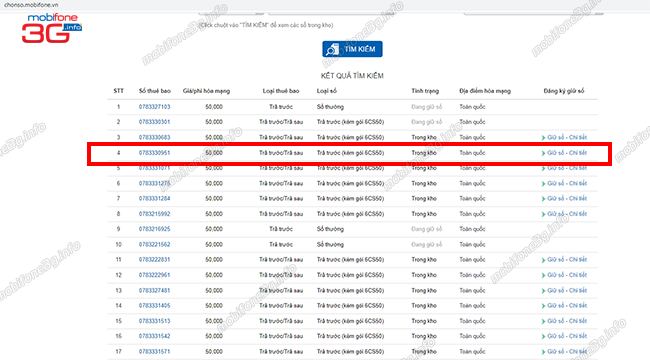Click Trong kho status of 0783215992
650x360 pixels.
click(424, 214)
